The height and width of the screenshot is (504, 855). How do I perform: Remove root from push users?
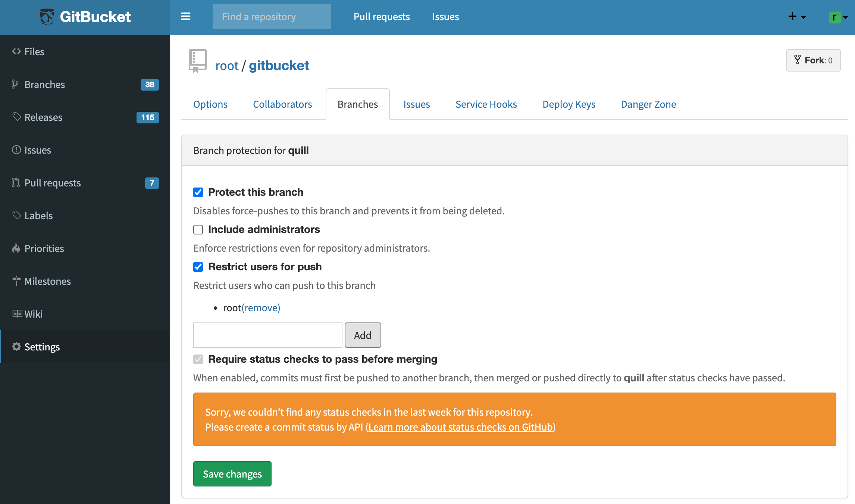[x=261, y=308]
